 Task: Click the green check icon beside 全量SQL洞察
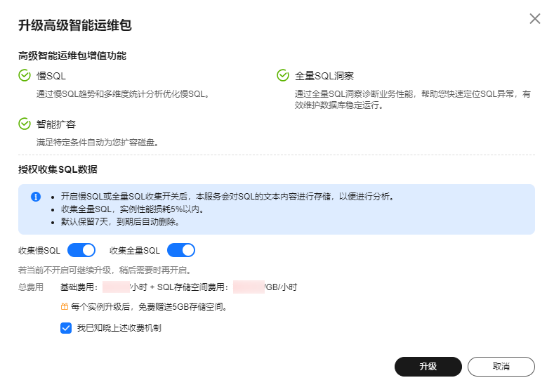(x=283, y=75)
